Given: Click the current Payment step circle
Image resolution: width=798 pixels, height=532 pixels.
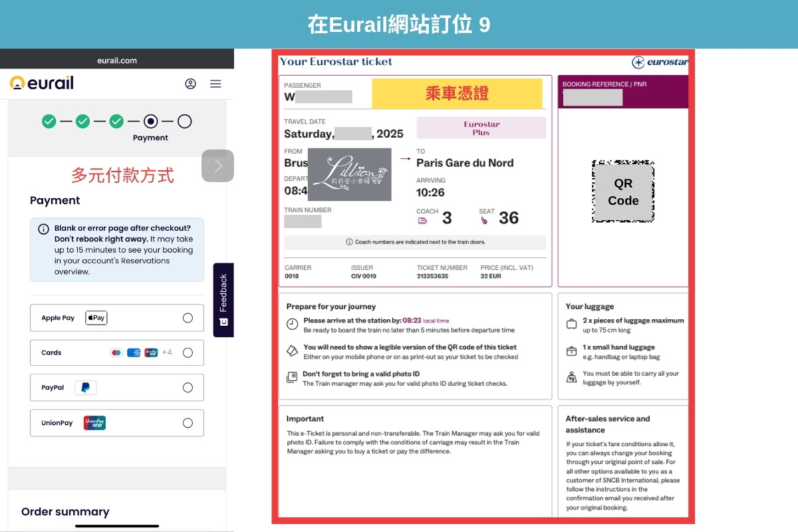Looking at the screenshot, I should click(150, 121).
